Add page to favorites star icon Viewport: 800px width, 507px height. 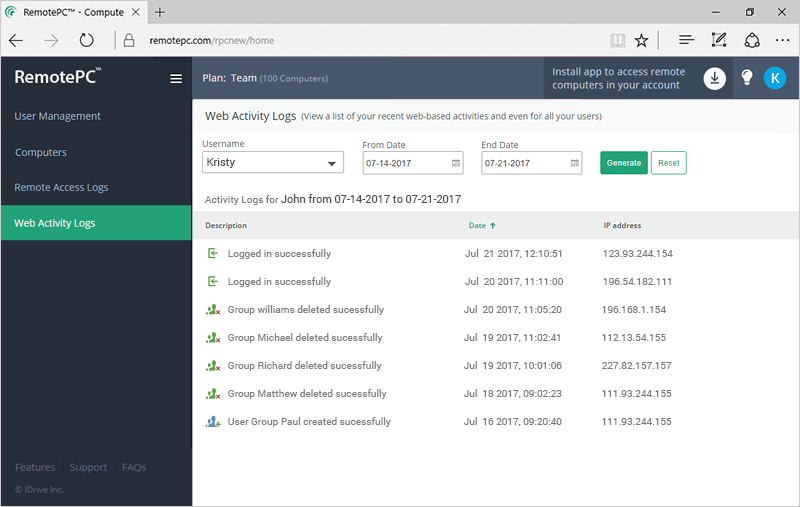[x=641, y=40]
